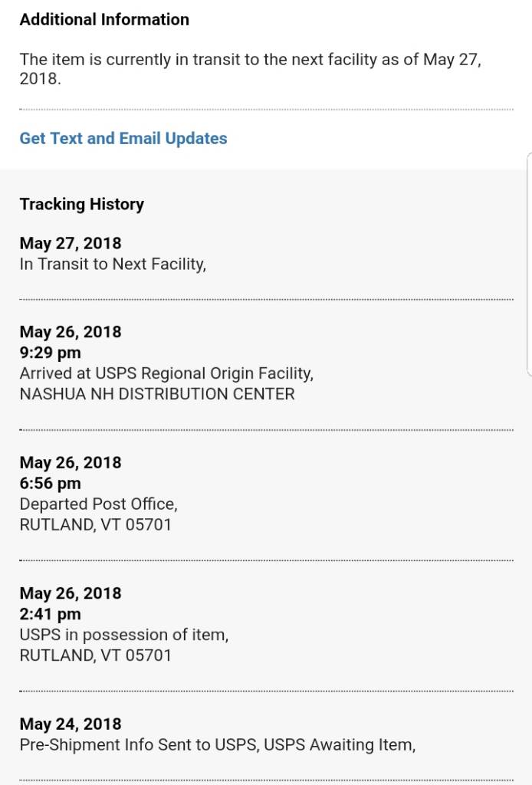Click the RUTLAND, VT 05701 location under Departed Post Office
The image size is (532, 785).
coord(96,525)
